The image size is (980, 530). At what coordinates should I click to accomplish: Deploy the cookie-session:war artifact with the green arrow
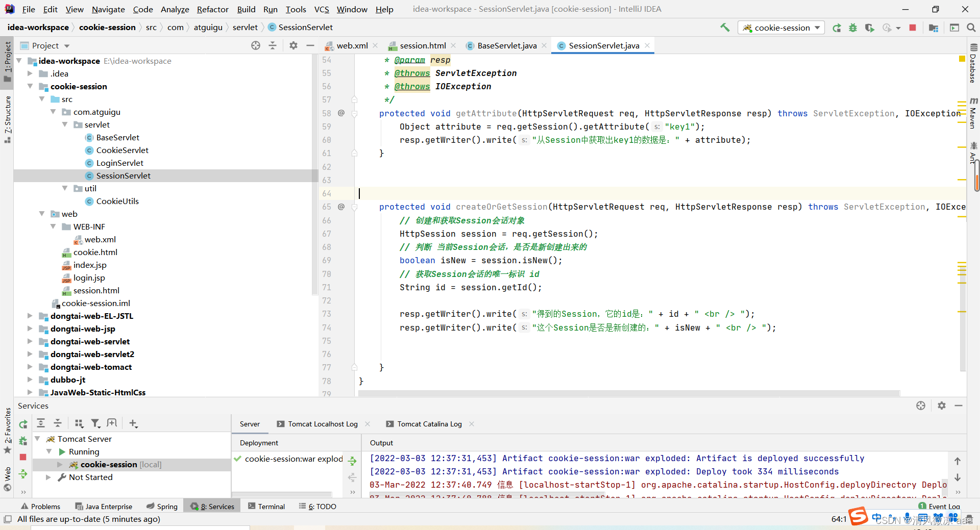click(352, 461)
